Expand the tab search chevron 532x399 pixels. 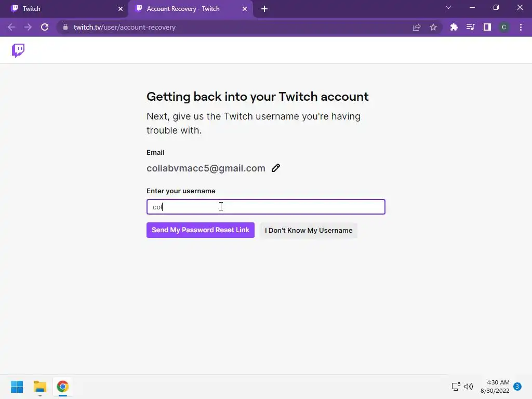point(448,7)
